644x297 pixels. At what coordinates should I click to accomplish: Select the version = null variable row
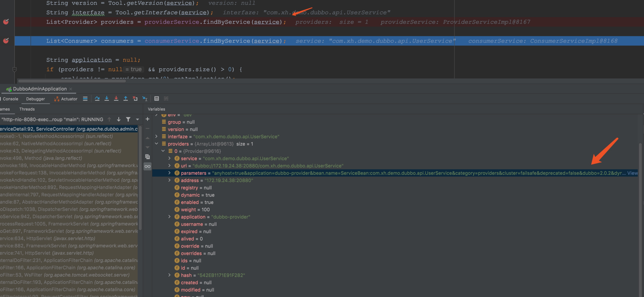click(395, 129)
